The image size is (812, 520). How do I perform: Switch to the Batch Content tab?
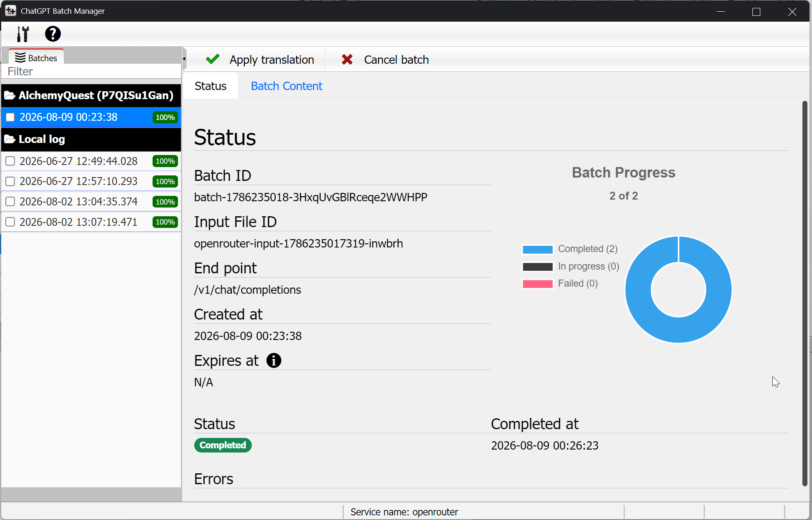[287, 86]
